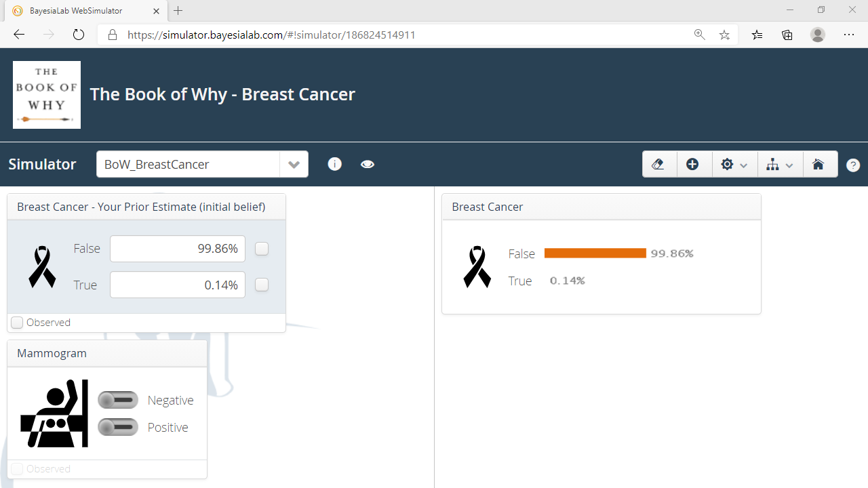Open the help question mark icon
The width and height of the screenshot is (868, 488).
853,164
